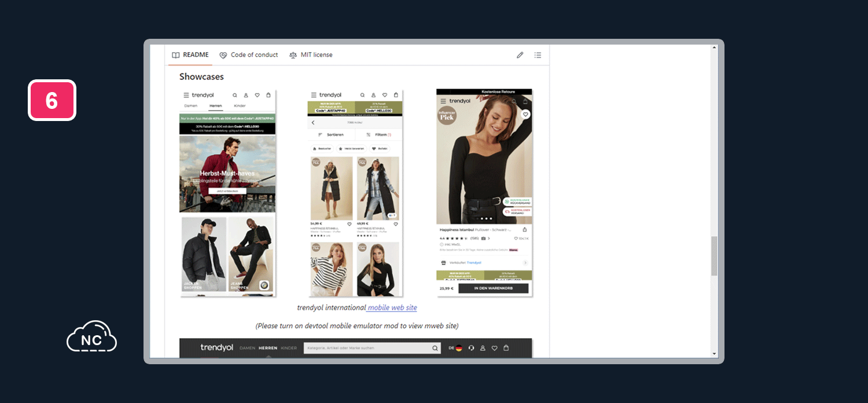Open the product listing screenshot with Sortieren and Filtern
Image resolution: width=868 pixels, height=403 pixels.
(355, 193)
